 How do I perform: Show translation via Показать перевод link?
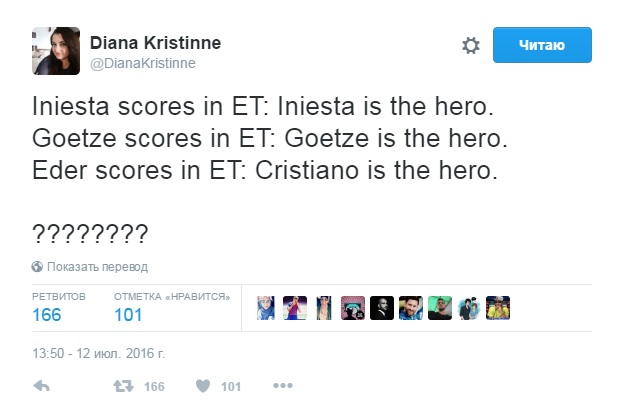point(97,267)
